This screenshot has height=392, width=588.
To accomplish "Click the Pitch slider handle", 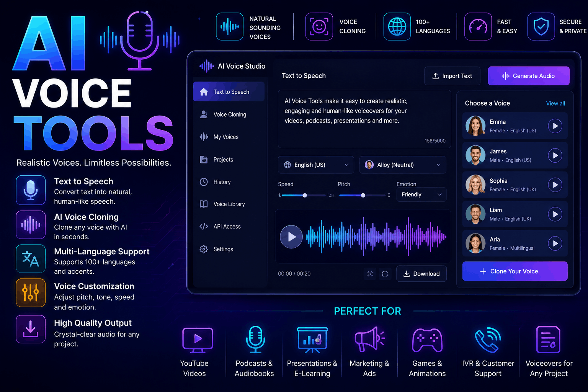I will (x=363, y=195).
